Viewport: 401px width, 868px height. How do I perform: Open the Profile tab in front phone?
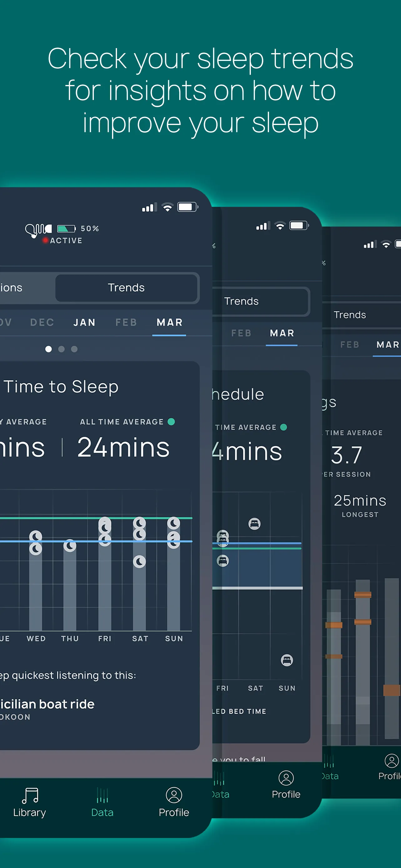(174, 802)
